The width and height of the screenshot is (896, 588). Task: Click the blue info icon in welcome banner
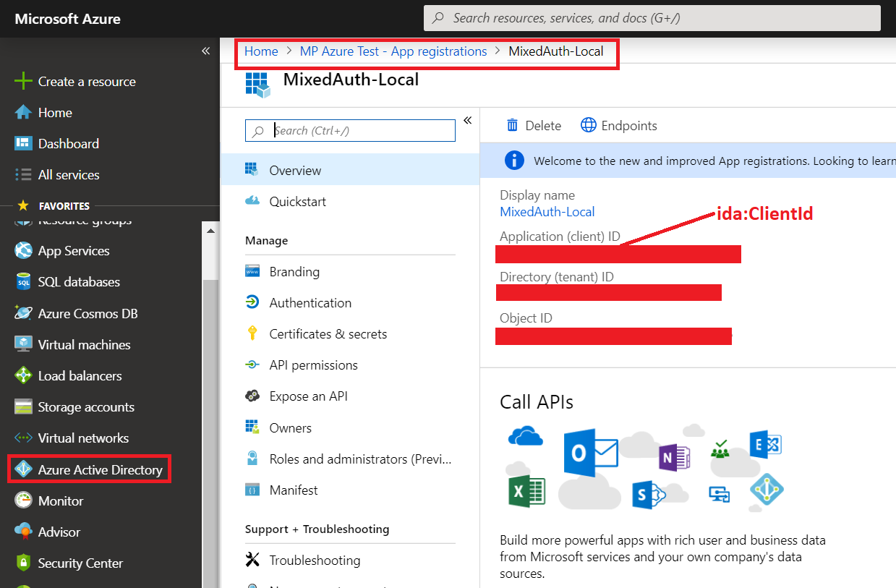514,161
